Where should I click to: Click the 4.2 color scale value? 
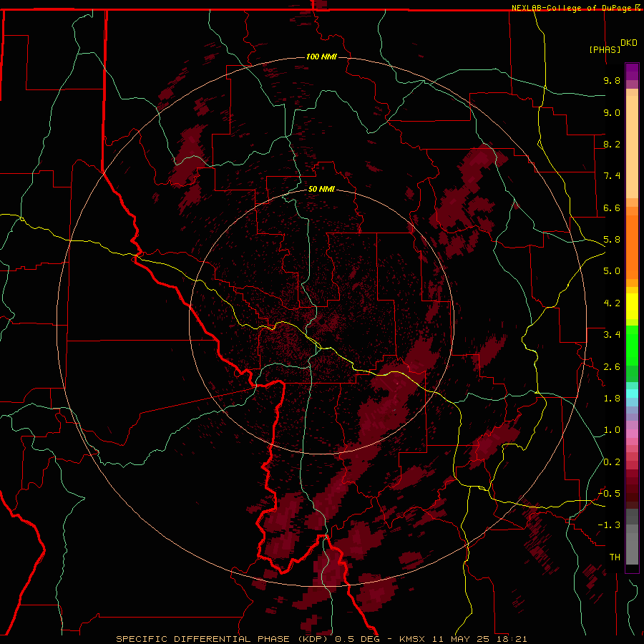(612, 303)
